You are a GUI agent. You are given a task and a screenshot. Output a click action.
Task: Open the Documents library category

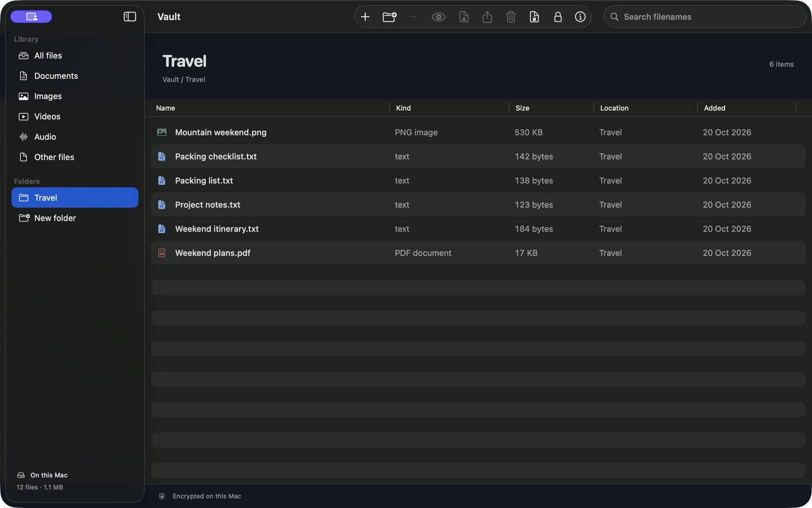pyautogui.click(x=75, y=76)
